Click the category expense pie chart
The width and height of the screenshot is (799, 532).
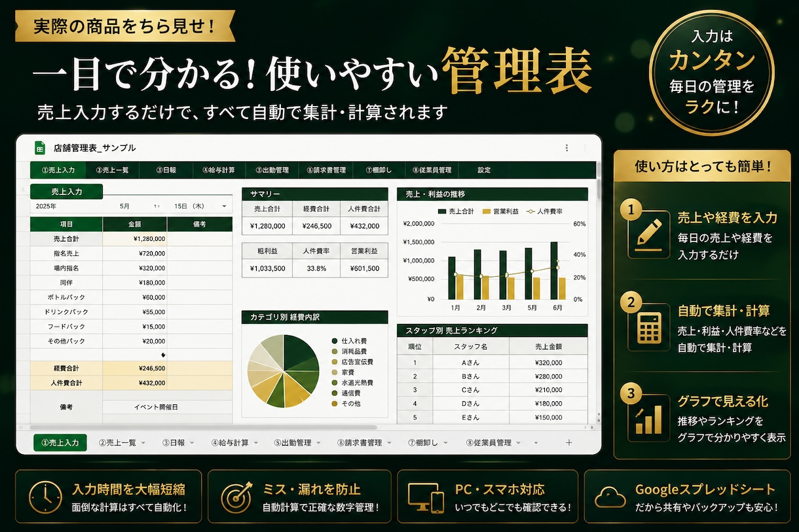(x=284, y=370)
